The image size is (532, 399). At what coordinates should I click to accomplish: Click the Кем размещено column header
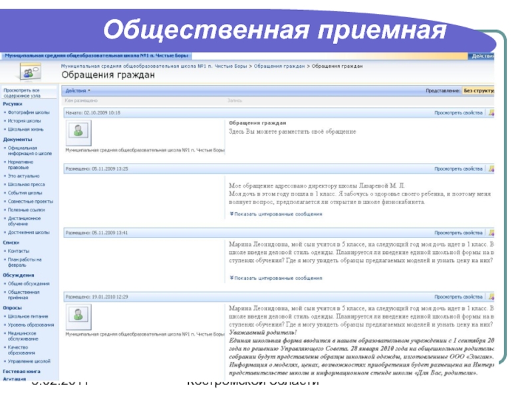pos(81,101)
